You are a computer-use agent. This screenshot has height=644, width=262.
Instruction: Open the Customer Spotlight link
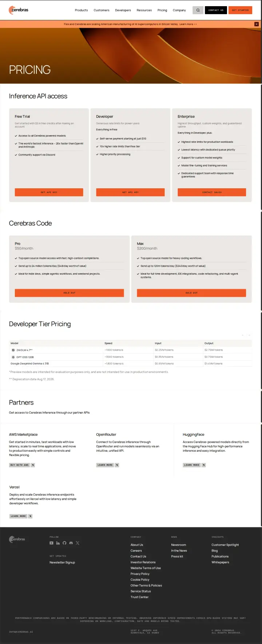[225, 545]
